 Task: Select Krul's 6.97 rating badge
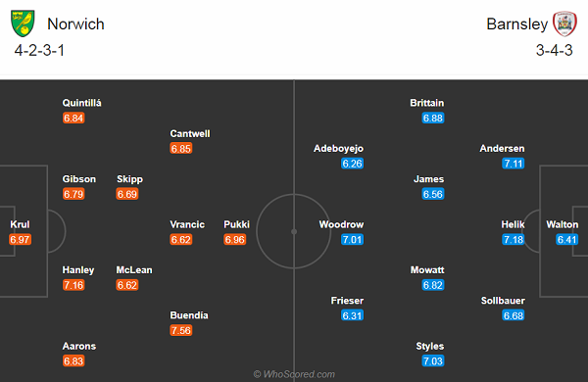pos(21,239)
